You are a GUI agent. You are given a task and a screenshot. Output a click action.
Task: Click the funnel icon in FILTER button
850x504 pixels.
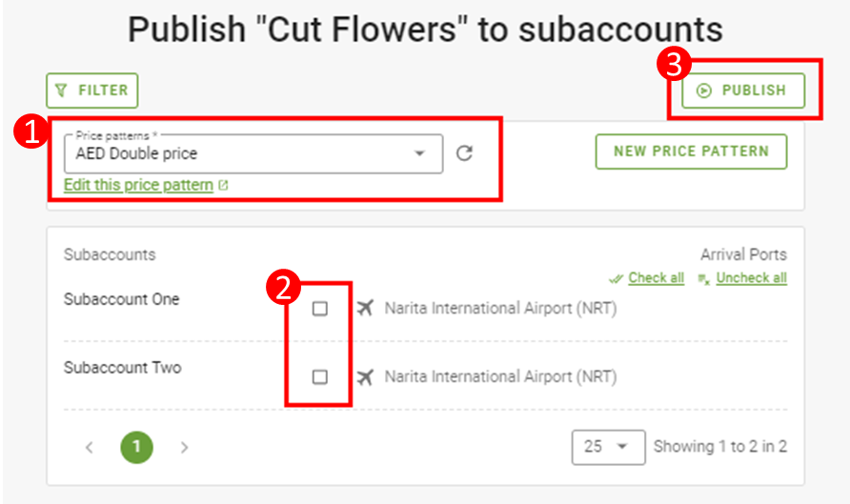pyautogui.click(x=62, y=91)
